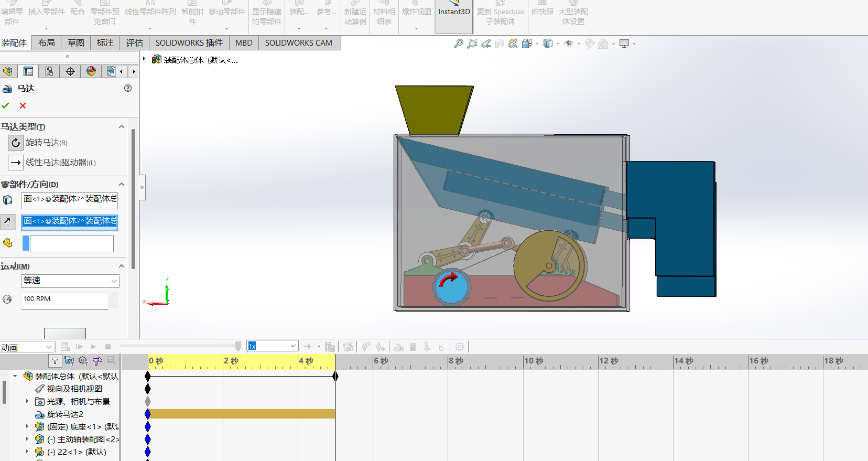Click the Add/Update Key icon
This screenshot has width=868, height=461.
coord(381,347)
